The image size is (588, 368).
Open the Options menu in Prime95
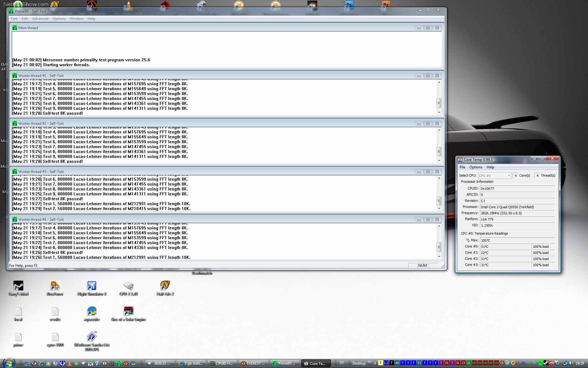[x=59, y=19]
